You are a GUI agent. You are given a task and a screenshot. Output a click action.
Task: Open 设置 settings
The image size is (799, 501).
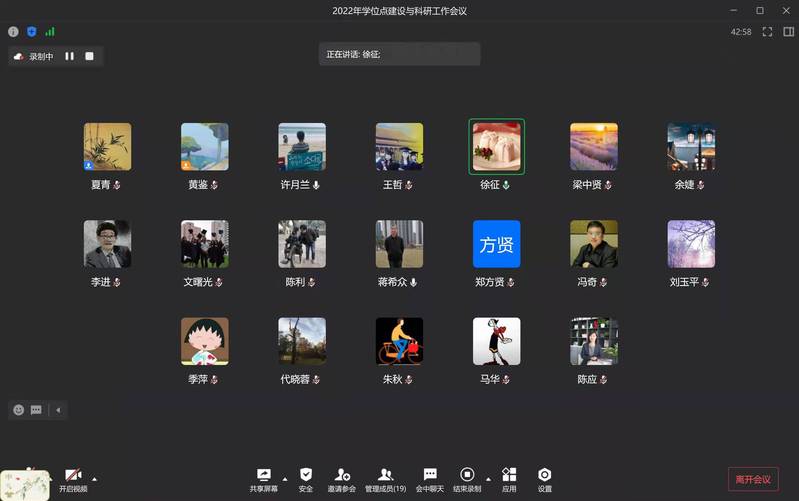tap(545, 480)
